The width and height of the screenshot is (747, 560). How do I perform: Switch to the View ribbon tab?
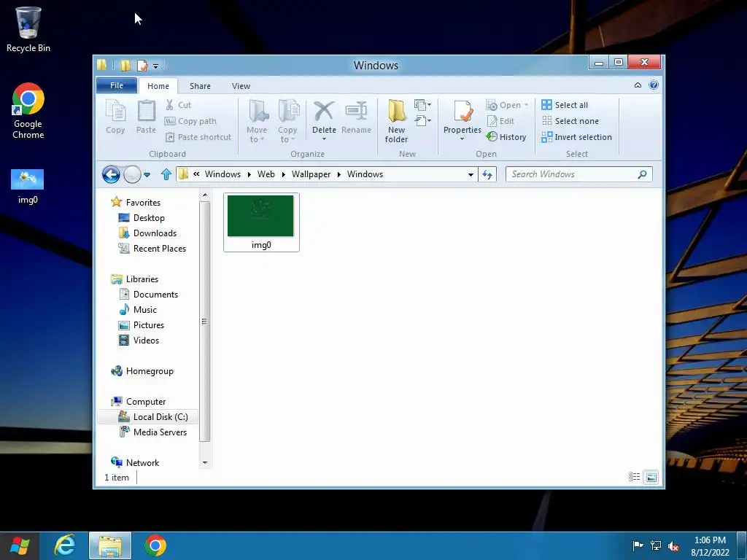tap(241, 86)
